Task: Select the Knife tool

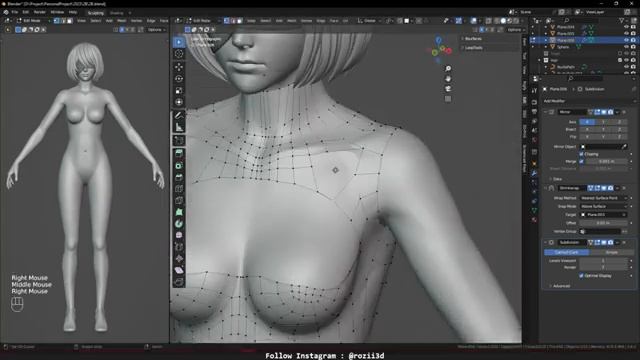Action: tap(179, 201)
